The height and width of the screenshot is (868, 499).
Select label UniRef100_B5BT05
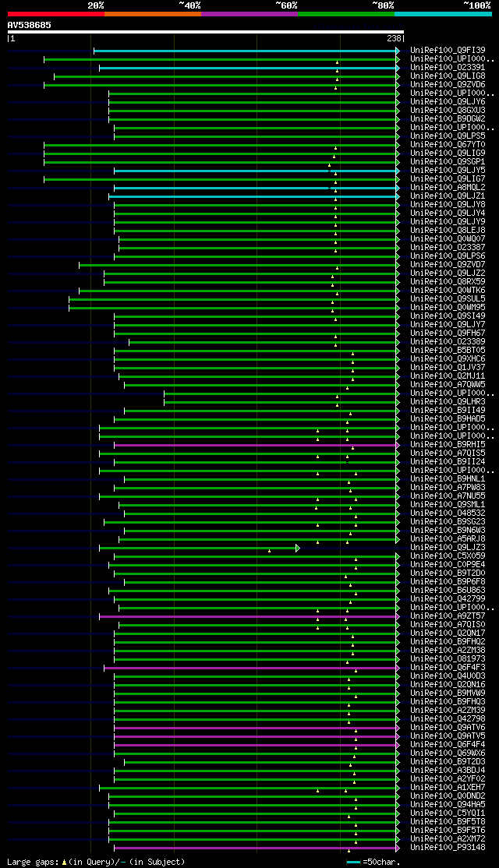(448, 351)
